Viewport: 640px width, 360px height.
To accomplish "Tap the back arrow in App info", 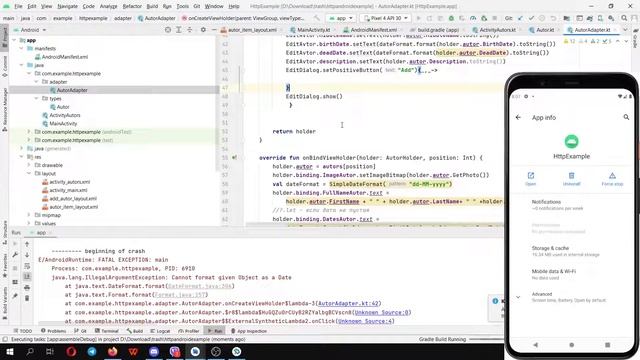I will 518,118.
